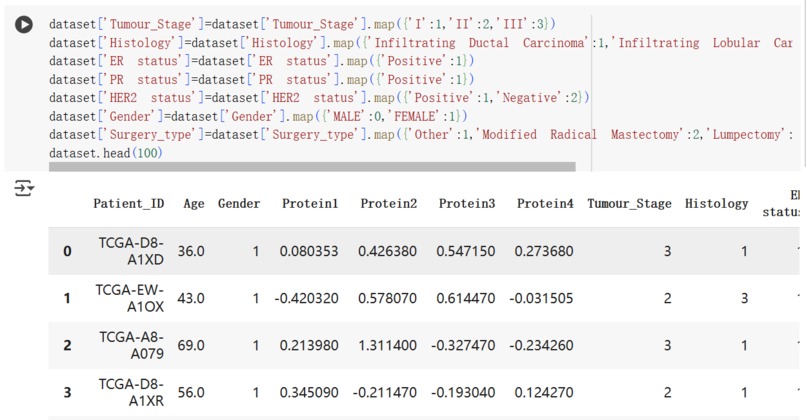
Task: Select cell TCGA-D8-A1XD
Action: (131, 251)
